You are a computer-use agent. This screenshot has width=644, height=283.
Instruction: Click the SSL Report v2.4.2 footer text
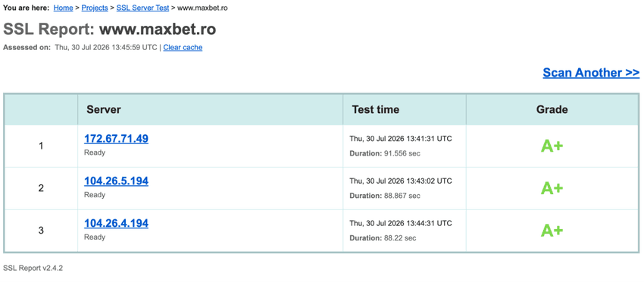(x=33, y=268)
